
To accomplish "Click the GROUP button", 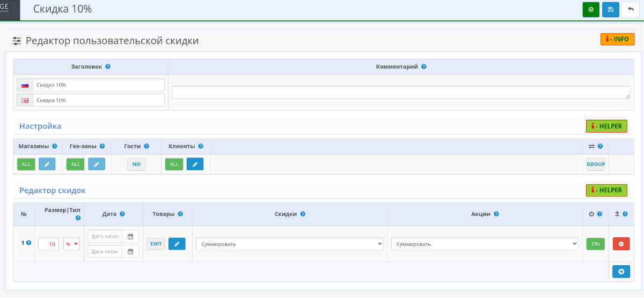I will [x=596, y=164].
